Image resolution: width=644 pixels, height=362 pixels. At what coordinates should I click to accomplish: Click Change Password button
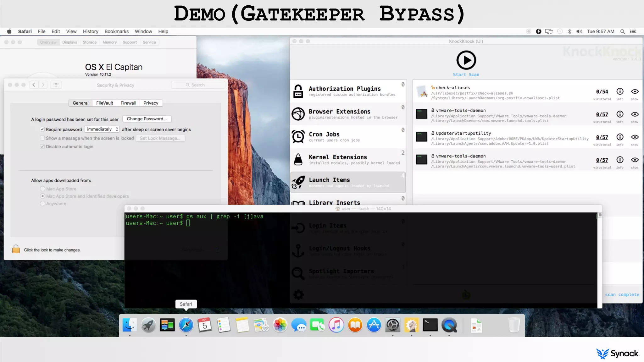(147, 119)
